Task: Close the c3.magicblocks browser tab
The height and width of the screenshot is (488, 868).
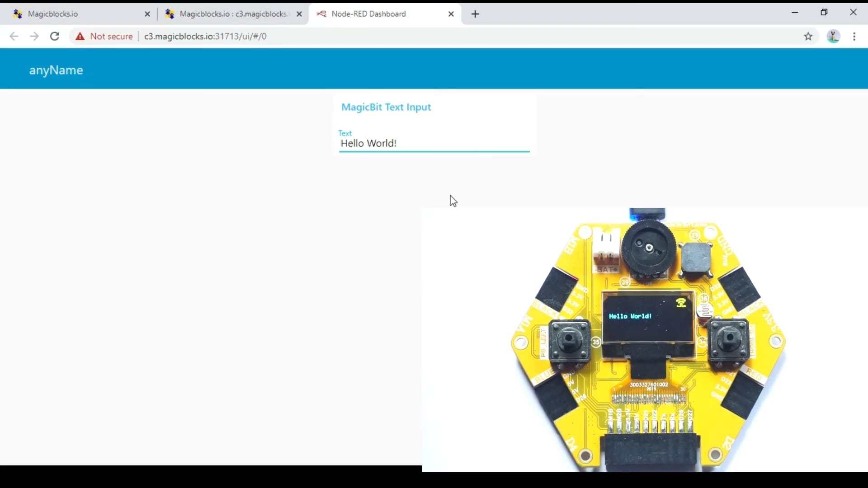Action: (x=299, y=14)
